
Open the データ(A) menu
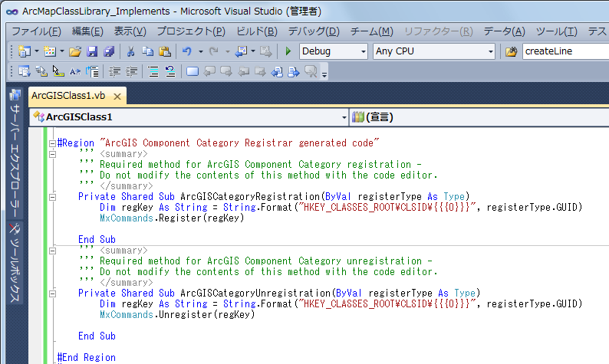(x=505, y=31)
